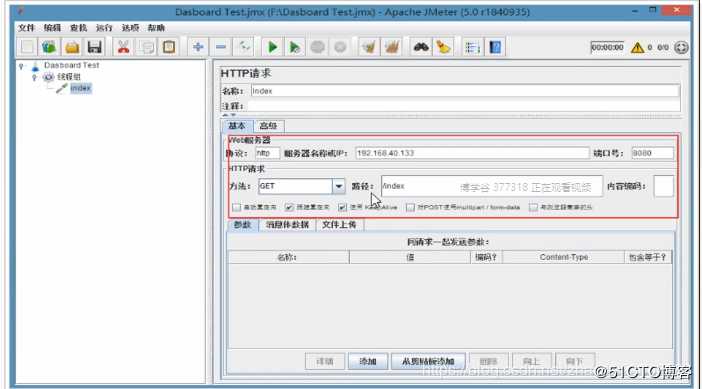Click the 注释 comment field
Screen dimensions: 702x389
[463, 106]
